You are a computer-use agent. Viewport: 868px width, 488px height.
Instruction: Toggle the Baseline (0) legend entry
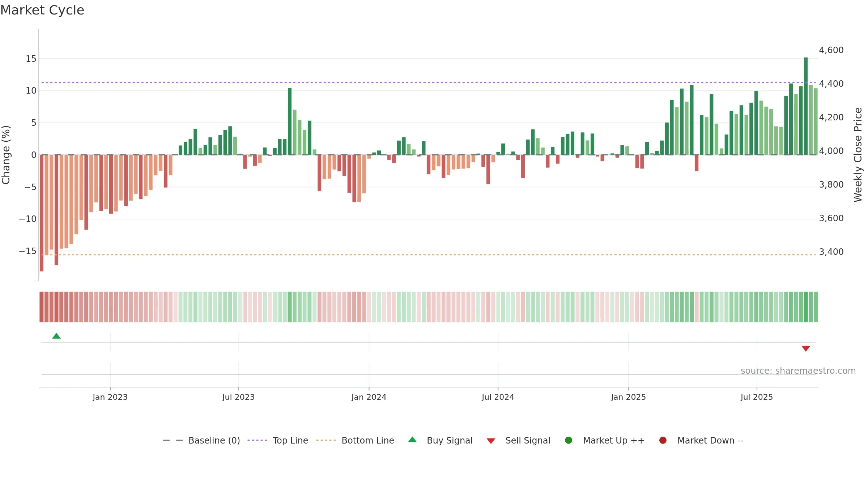click(201, 440)
